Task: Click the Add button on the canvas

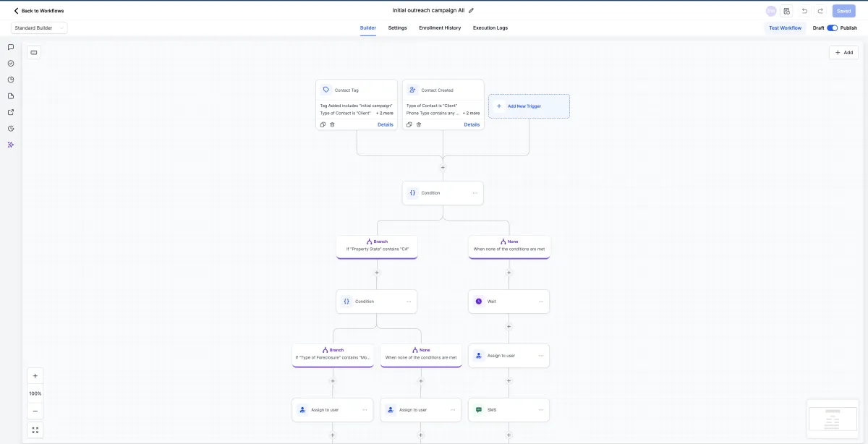Action: (843, 52)
